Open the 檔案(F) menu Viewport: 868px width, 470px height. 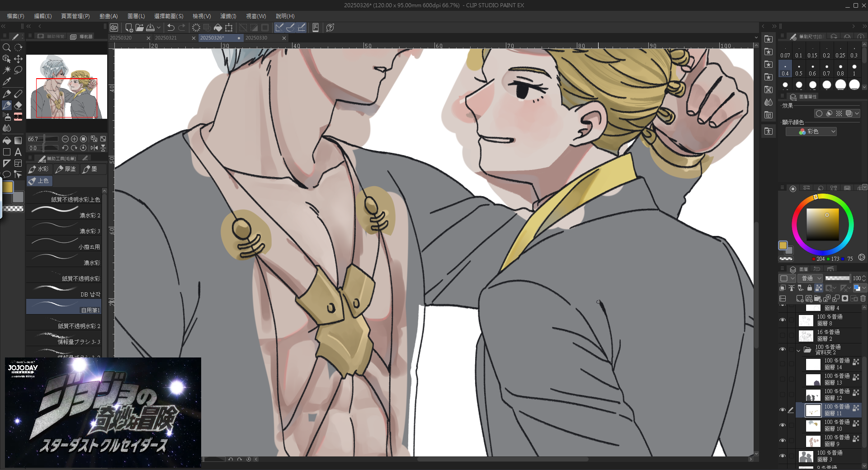(15, 16)
